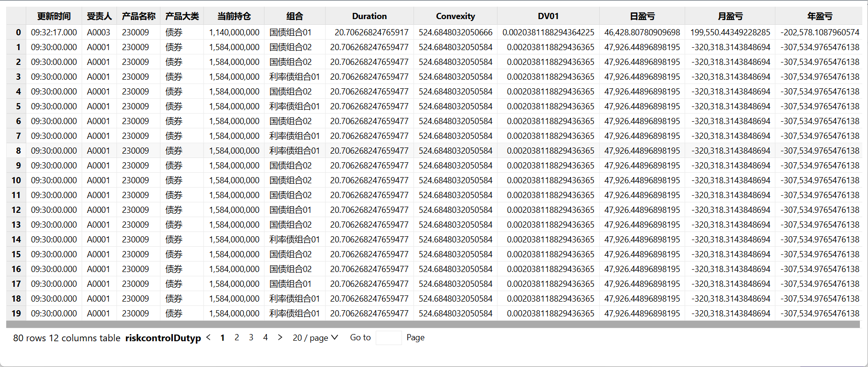Select the 524.6848032050666 convexity cell
Screen dimensions: 868x367
pyautogui.click(x=455, y=32)
